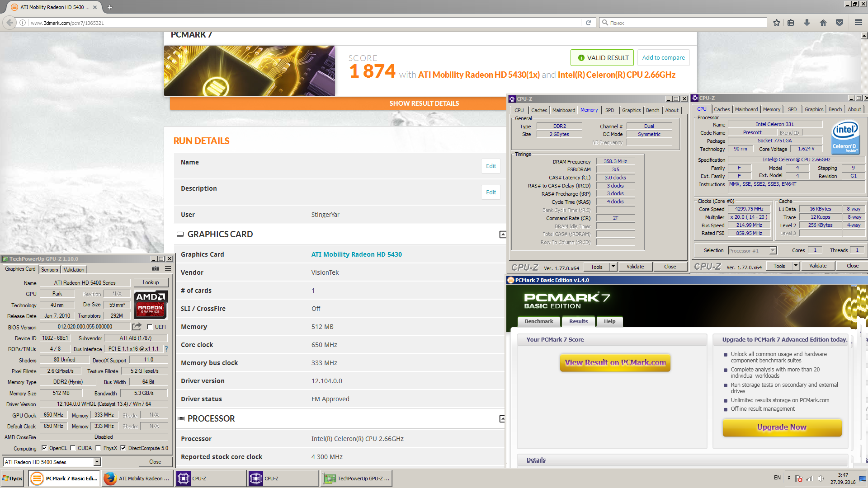Screen dimensions: 868x488
Task: Collapse the Graphics Card section icon
Action: pos(502,235)
